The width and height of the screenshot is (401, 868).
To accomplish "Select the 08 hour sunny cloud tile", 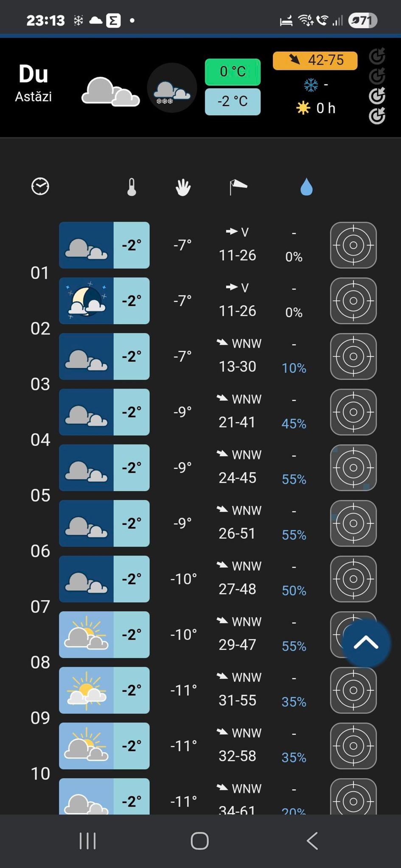I will tap(87, 634).
